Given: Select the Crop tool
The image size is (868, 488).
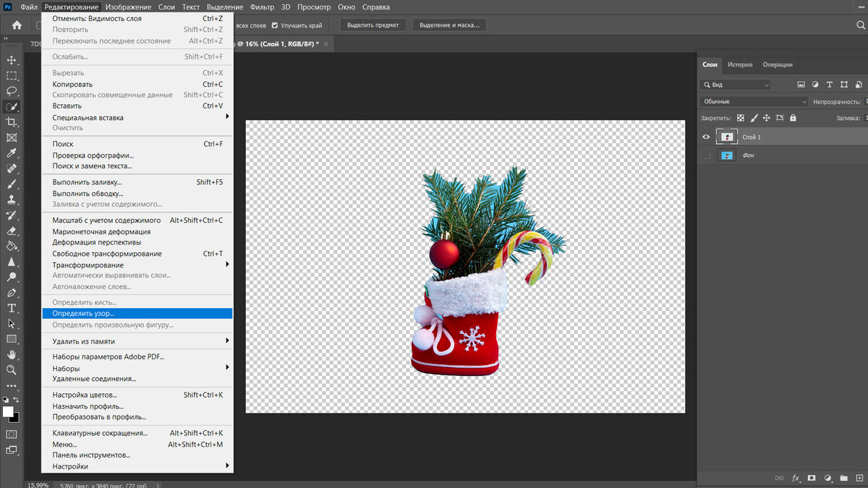Looking at the screenshot, I should (x=12, y=122).
